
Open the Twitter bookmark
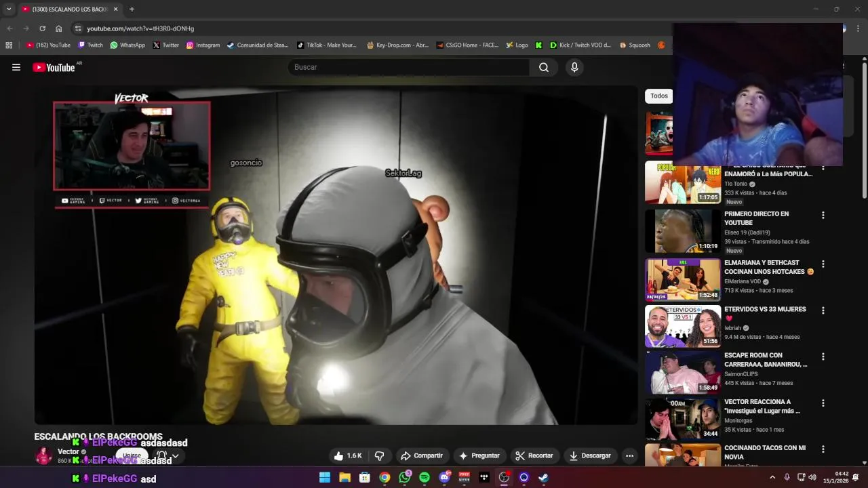point(165,45)
